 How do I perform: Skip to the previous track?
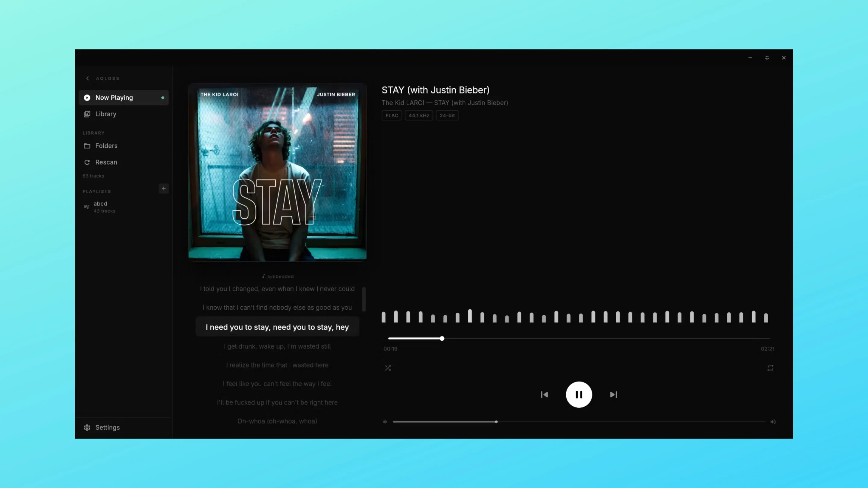coord(544,395)
